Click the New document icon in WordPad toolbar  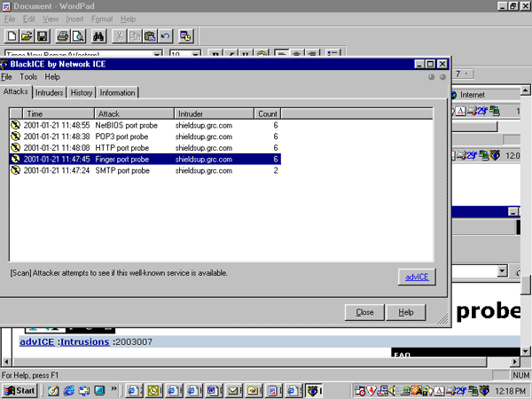pyautogui.click(x=12, y=36)
